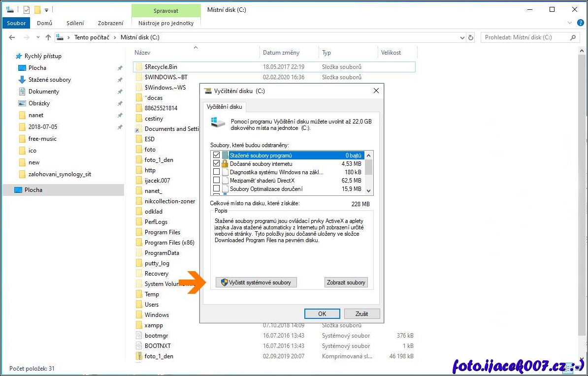Viewport: 588px width, 376px height.
Task: Click Vyčistit systémové soubory button
Action: click(256, 282)
